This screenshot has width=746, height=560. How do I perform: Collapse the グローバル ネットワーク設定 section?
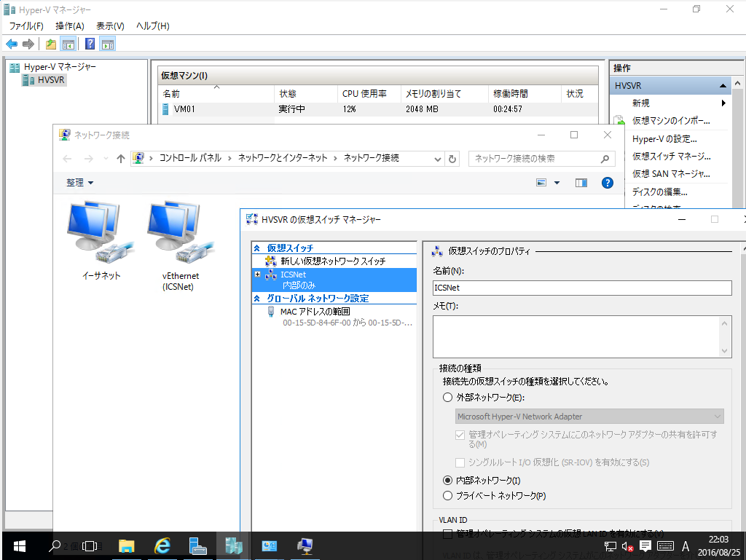pyautogui.click(x=257, y=299)
